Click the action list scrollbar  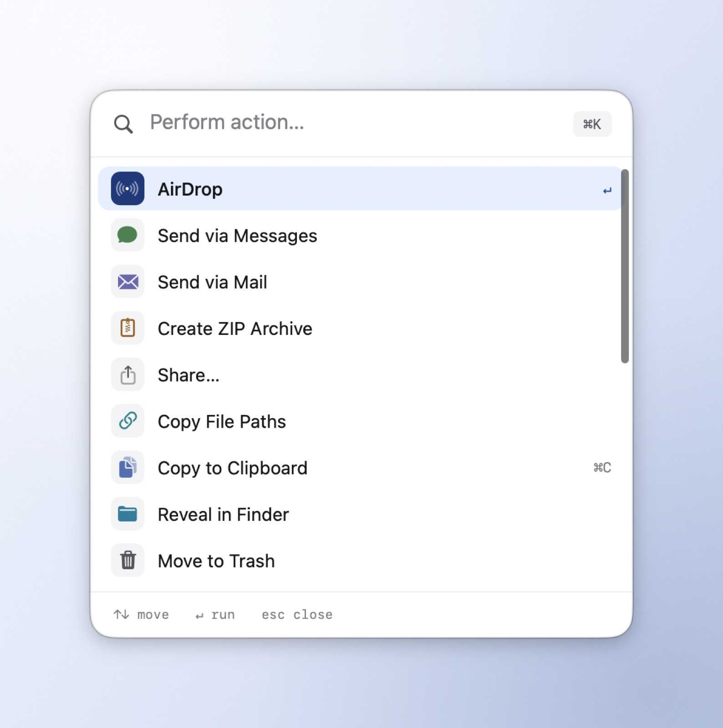(625, 266)
